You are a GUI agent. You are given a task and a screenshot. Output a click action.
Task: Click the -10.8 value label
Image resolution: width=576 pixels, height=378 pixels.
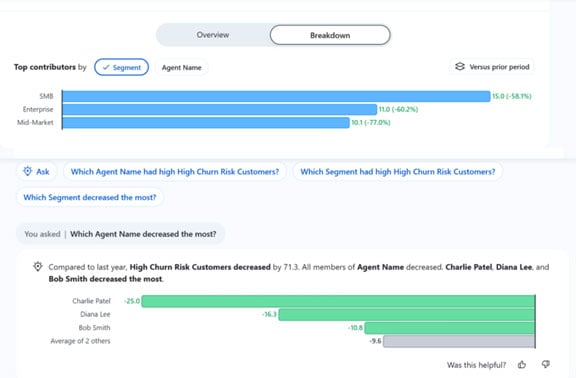pyautogui.click(x=355, y=328)
